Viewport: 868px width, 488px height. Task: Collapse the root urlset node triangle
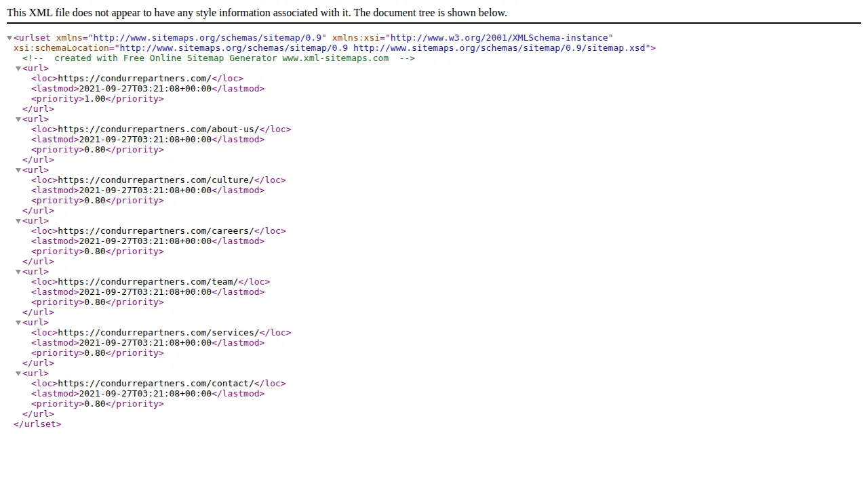(x=9, y=38)
